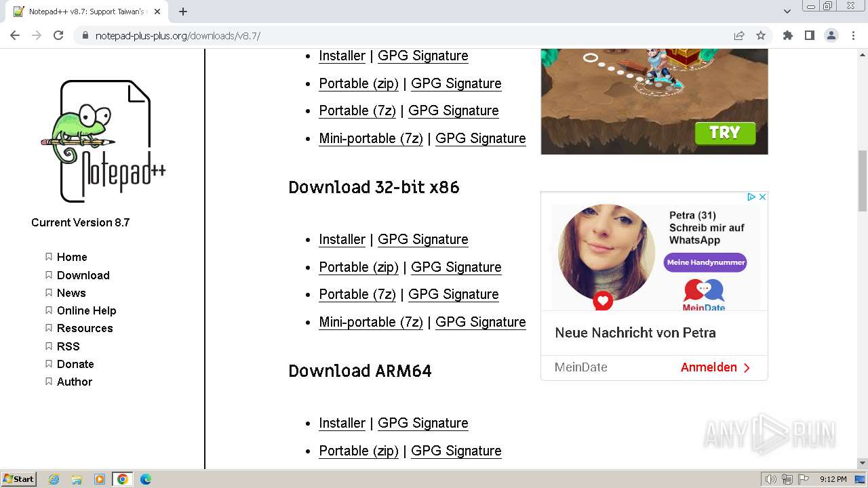
Task: Click the Current Version 8.7 text
Action: pyautogui.click(x=80, y=222)
